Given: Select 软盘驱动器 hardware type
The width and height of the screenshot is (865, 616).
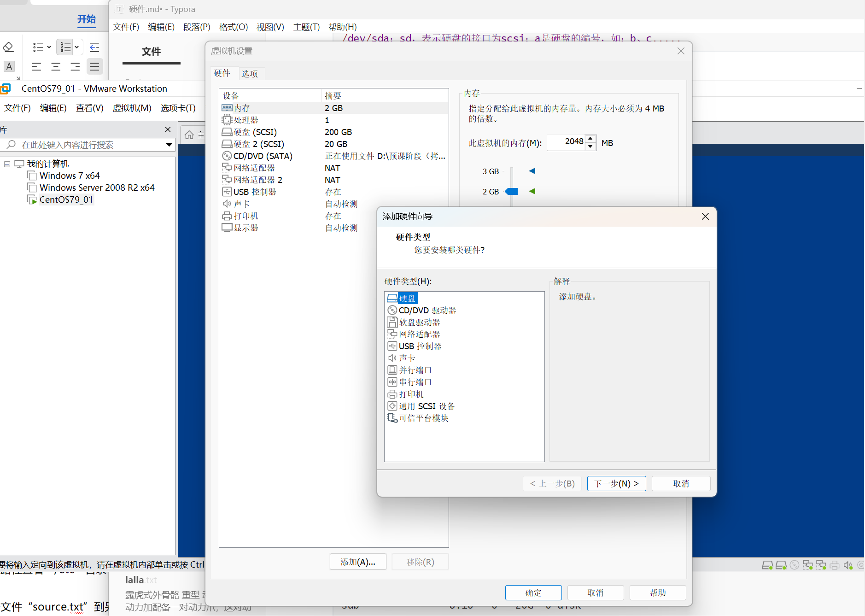Looking at the screenshot, I should click(414, 322).
